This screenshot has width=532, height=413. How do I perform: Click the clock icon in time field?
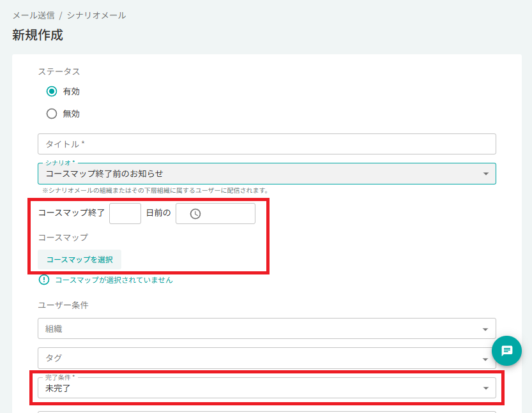point(195,214)
